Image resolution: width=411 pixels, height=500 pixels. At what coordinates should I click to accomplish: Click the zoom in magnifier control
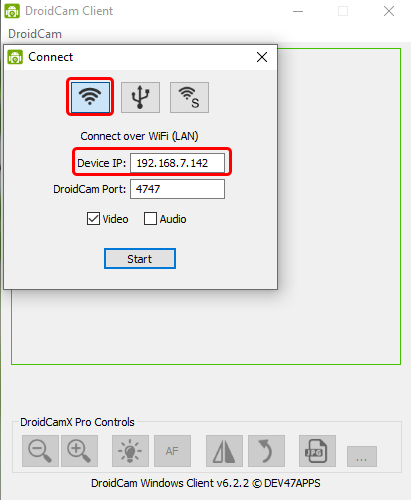click(79, 451)
